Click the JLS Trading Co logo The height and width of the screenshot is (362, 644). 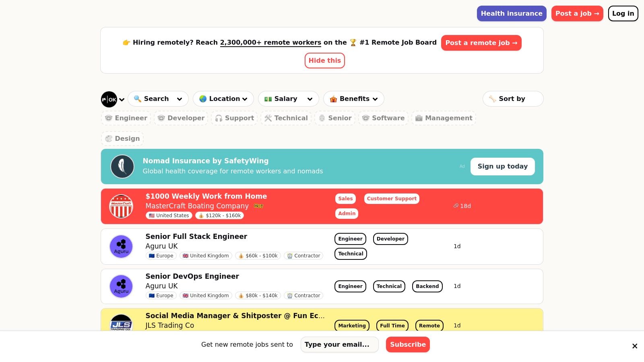(121, 323)
